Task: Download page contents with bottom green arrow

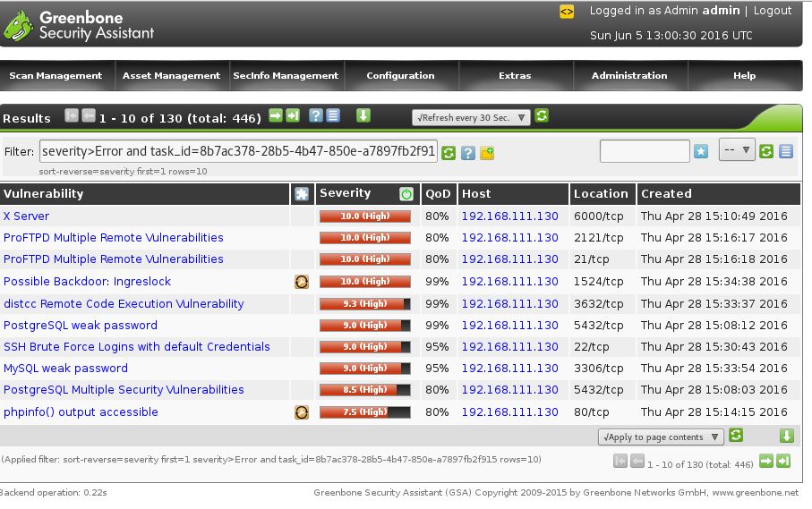Action: pos(787,436)
